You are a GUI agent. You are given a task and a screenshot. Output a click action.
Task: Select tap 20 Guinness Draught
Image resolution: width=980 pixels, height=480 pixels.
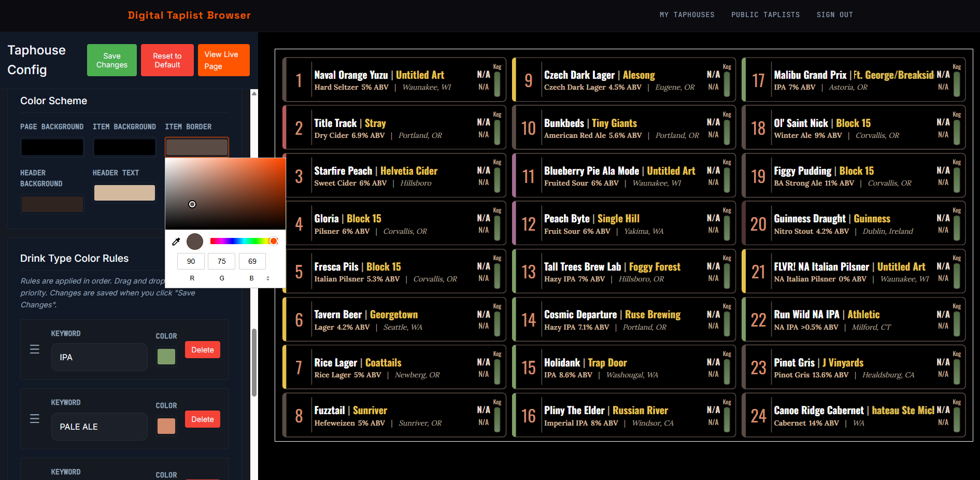point(854,223)
